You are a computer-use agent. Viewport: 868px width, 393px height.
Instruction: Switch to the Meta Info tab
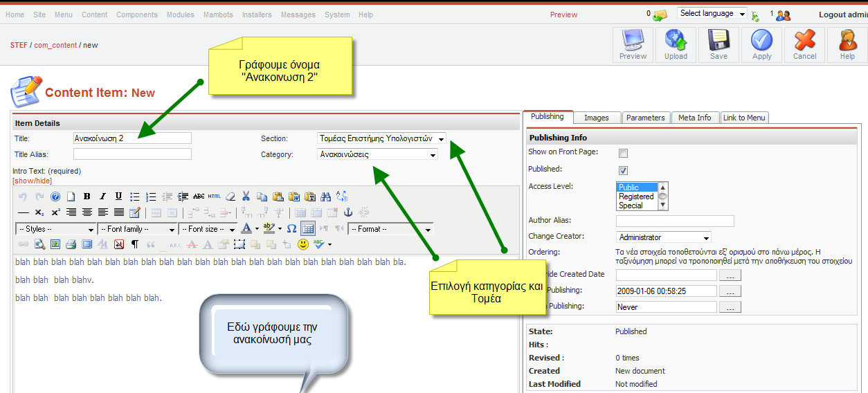(694, 118)
